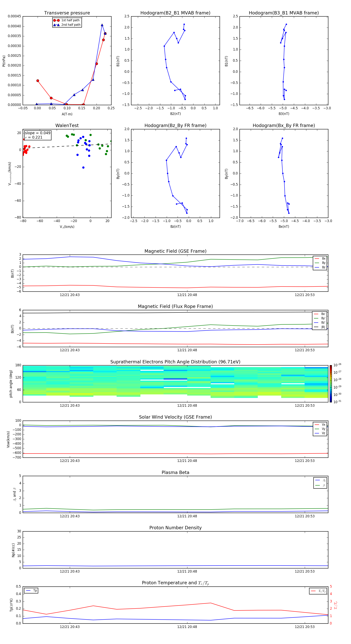
Task: Click By legend entry in GSE magnetic field plot
Action: (320, 263)
